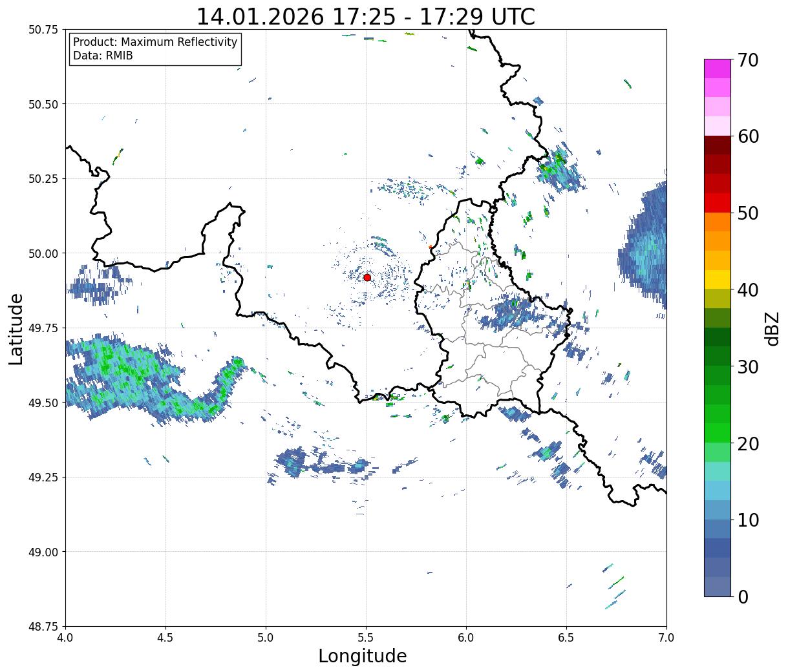Click the 'Product: Maximum Reflectivity' label
788x672 pixels.
(155, 42)
